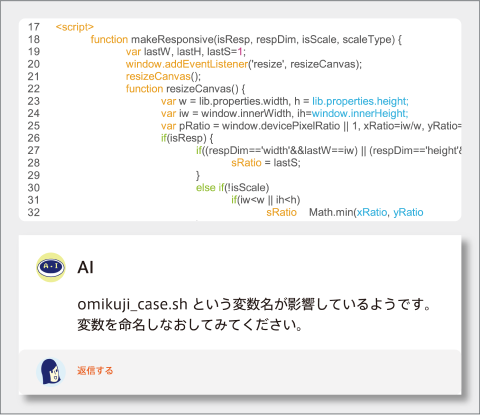Click the AI avatar icon

pos(51,267)
